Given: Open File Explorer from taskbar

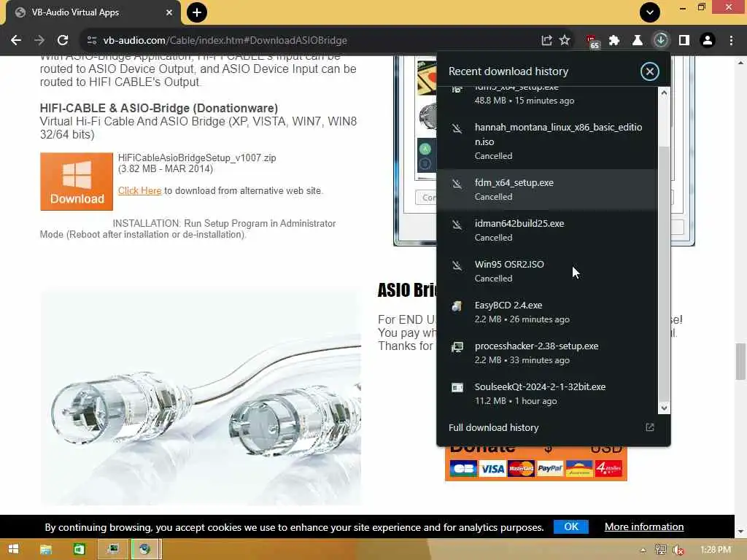Looking at the screenshot, I should [x=46, y=549].
